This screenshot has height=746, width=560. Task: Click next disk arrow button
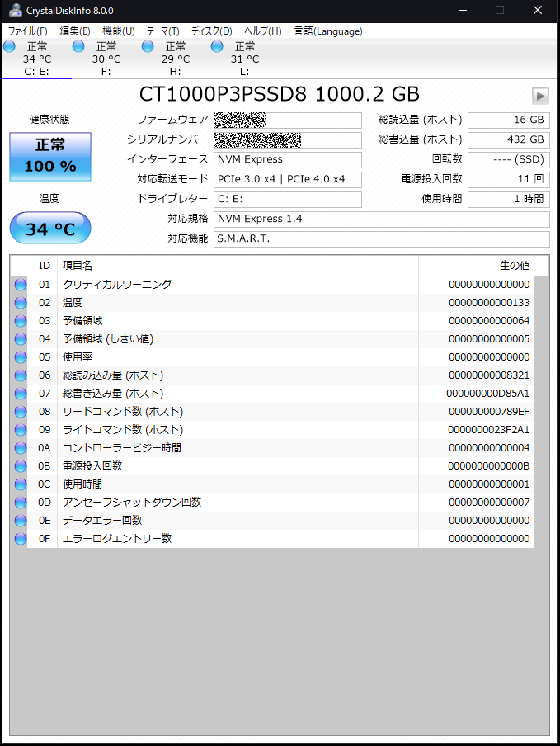tap(540, 96)
